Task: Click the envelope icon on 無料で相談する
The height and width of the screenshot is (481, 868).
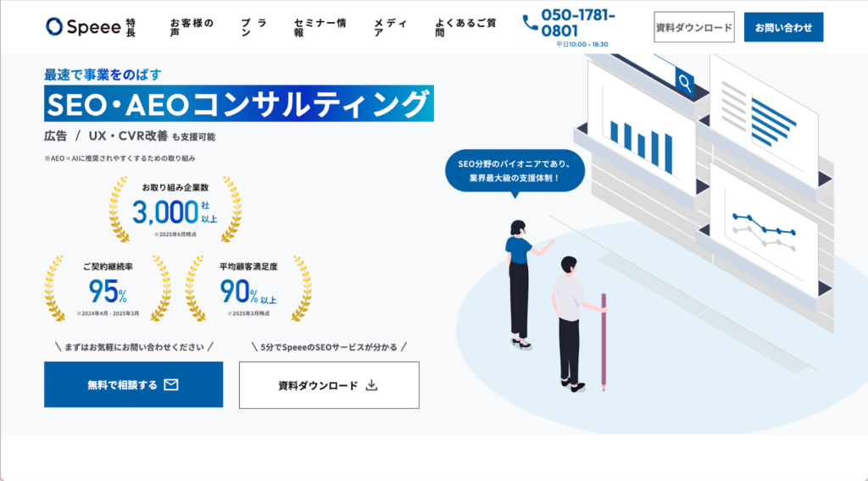Action: [x=171, y=384]
